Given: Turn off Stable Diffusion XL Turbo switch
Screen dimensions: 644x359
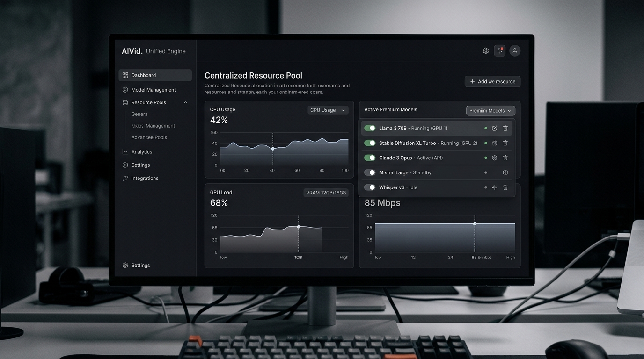Looking at the screenshot, I should click(370, 143).
